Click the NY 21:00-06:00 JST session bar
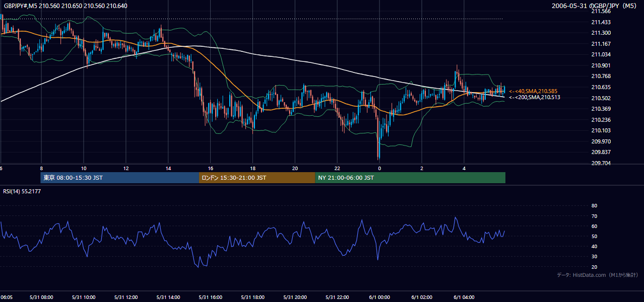This screenshot has height=302, width=644. [x=410, y=178]
